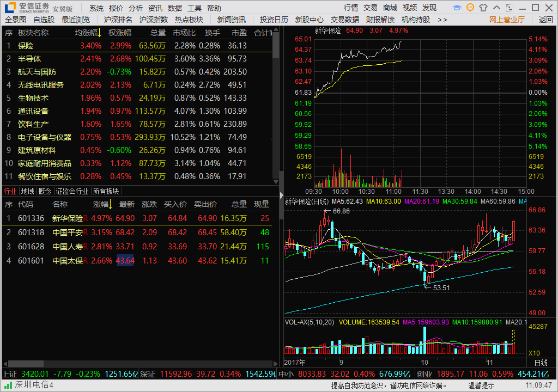Image resolution: width=558 pixels, height=392 pixels.
Task: Select the 概念 sector tab
Action: tap(45, 192)
